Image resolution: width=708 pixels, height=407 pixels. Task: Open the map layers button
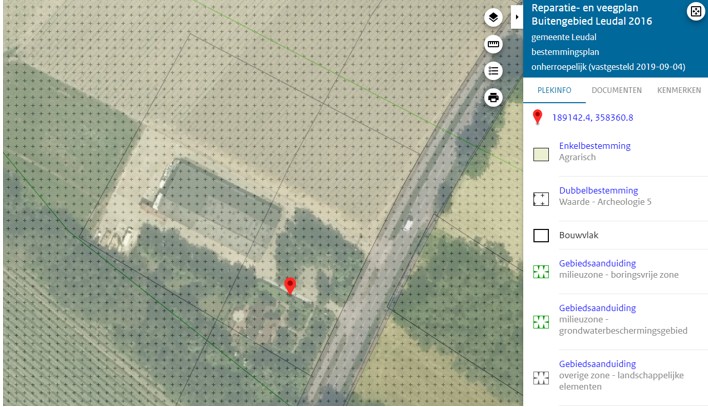point(493,18)
